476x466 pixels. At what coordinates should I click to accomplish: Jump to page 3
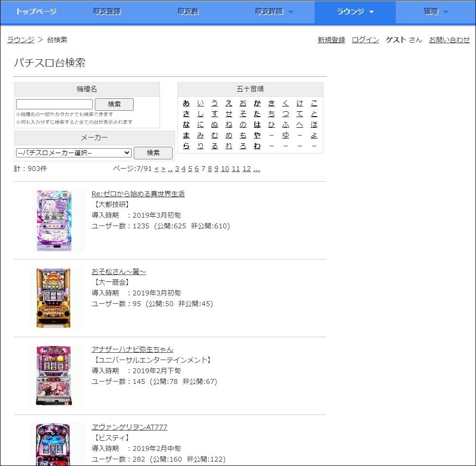pos(177,169)
